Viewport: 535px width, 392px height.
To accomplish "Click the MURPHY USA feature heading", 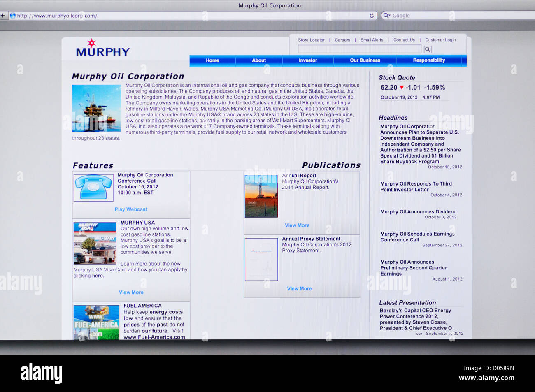I will [x=137, y=223].
